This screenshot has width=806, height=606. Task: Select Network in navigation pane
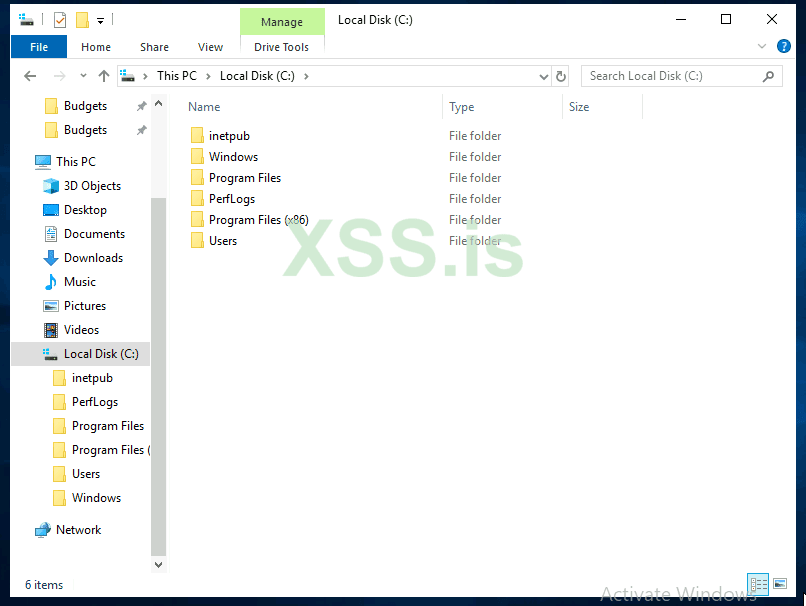(x=78, y=530)
